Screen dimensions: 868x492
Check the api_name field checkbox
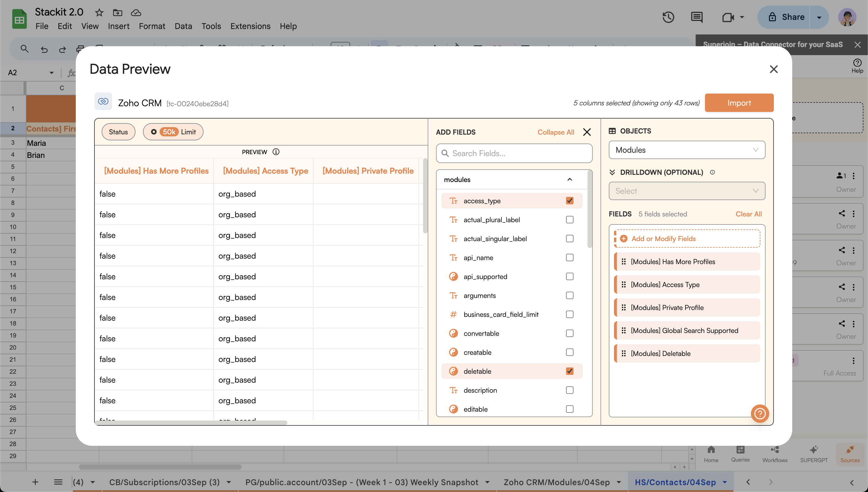(570, 257)
